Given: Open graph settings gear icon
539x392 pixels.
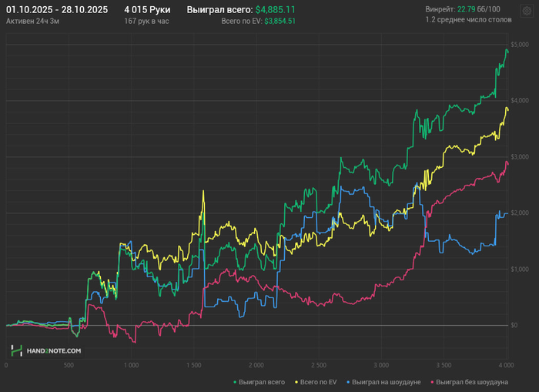Looking at the screenshot, I should (x=526, y=11).
